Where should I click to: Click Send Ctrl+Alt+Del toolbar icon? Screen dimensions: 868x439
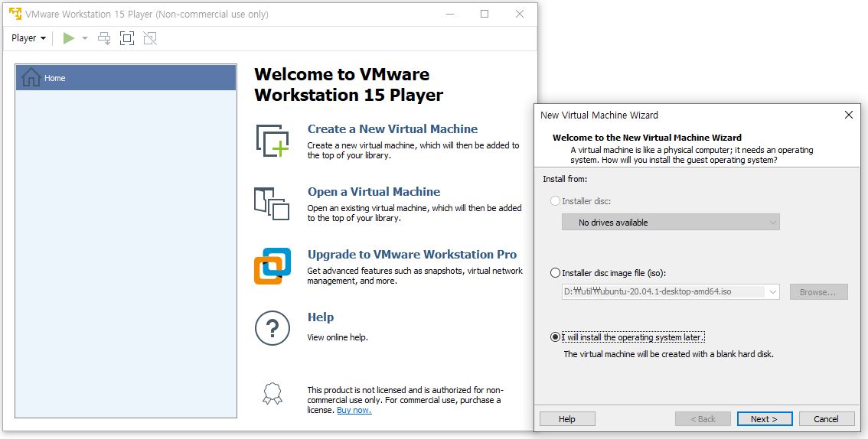[x=104, y=38]
